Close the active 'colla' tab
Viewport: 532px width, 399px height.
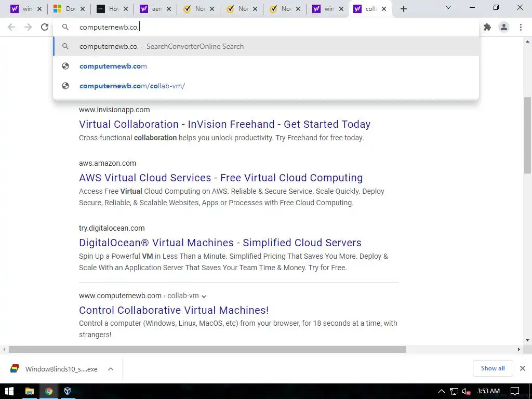coord(384,9)
